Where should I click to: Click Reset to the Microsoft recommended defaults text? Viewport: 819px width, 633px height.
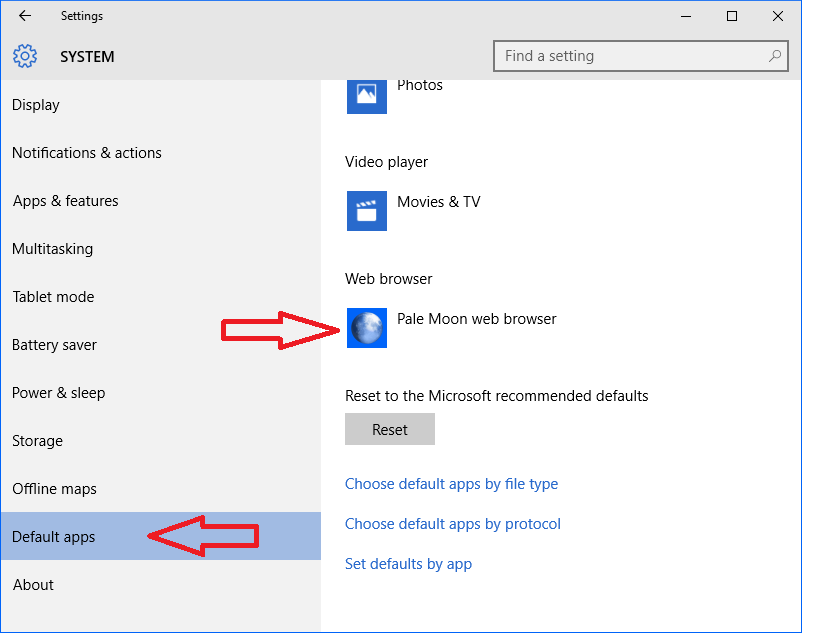coord(497,396)
